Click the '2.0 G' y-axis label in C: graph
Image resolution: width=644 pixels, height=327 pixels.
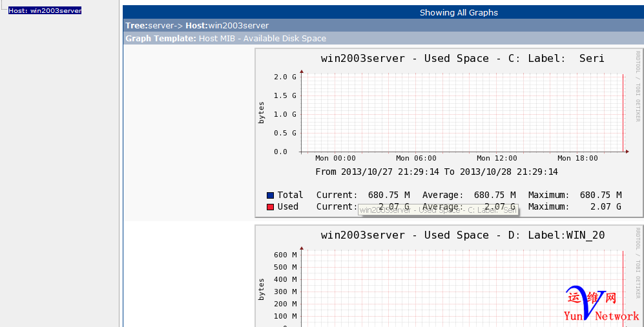pos(285,77)
